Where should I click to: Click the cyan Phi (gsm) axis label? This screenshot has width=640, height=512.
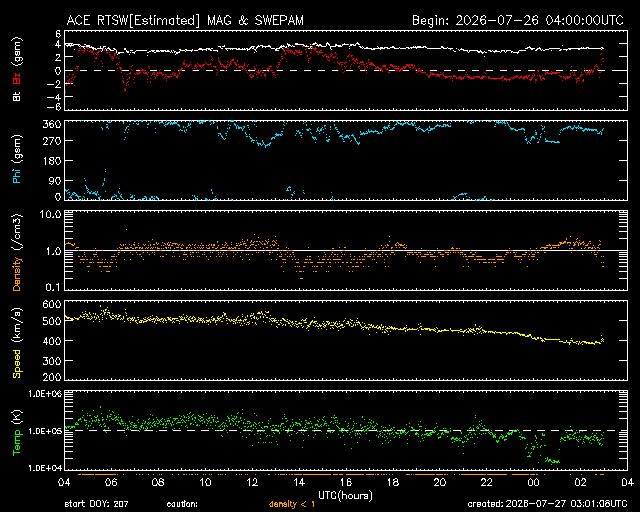17,160
